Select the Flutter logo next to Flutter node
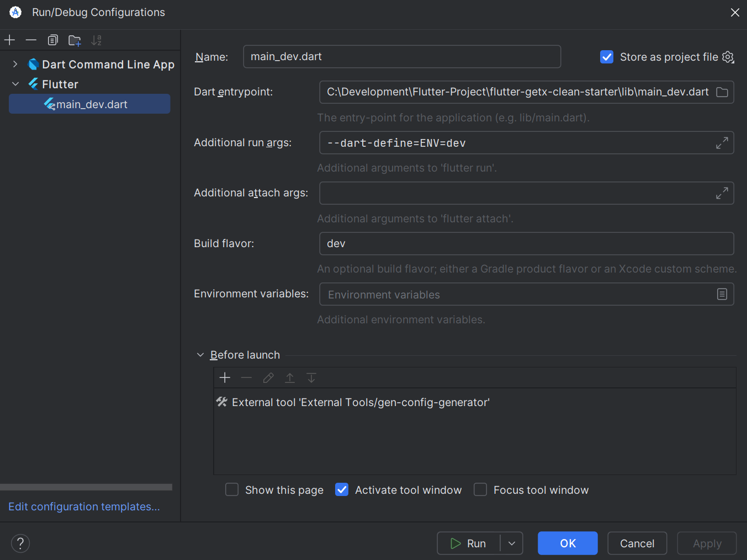747x560 pixels. pyautogui.click(x=33, y=84)
